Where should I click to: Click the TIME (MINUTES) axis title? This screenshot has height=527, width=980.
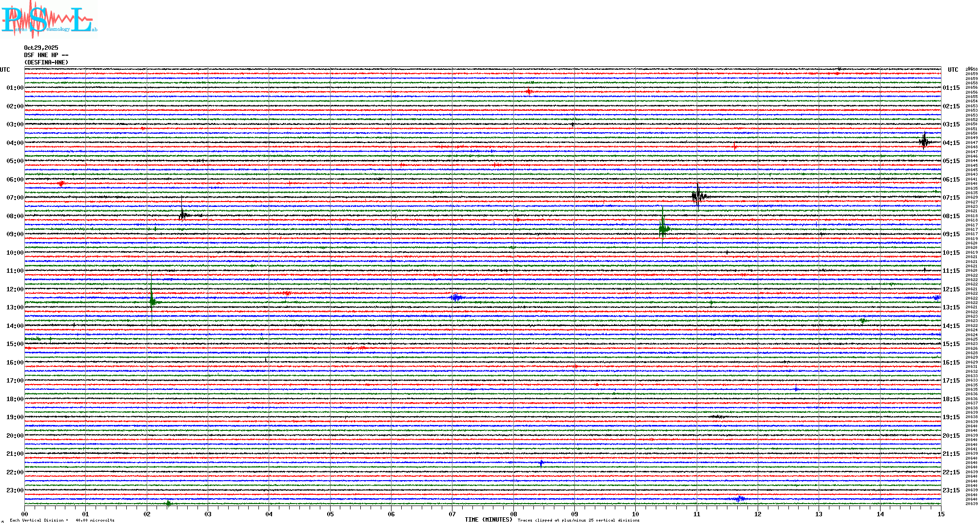(x=488, y=520)
